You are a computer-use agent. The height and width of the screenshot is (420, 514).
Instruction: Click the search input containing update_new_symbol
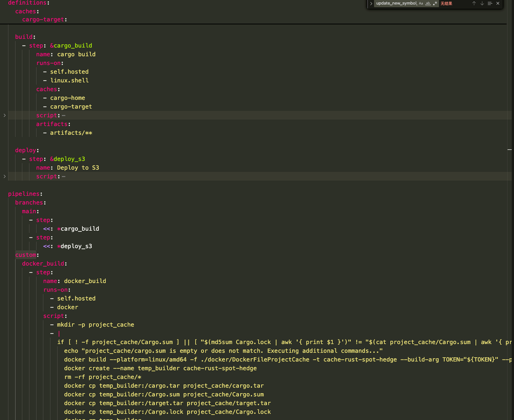click(396, 4)
